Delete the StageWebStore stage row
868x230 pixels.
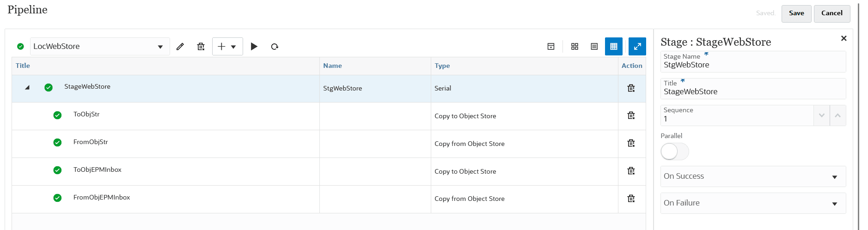[631, 88]
